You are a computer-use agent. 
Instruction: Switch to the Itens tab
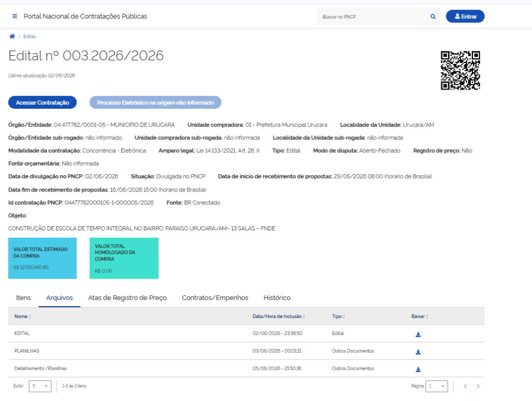(23, 298)
